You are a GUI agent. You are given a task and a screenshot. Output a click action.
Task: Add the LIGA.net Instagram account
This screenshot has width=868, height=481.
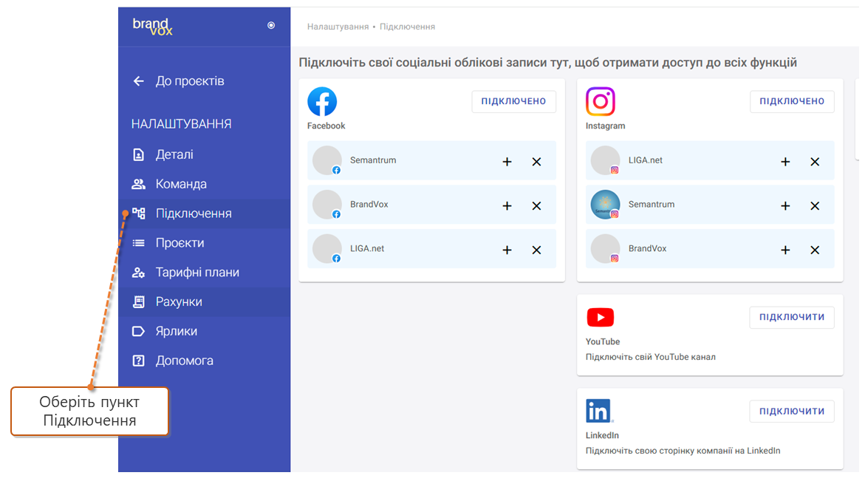coord(785,162)
